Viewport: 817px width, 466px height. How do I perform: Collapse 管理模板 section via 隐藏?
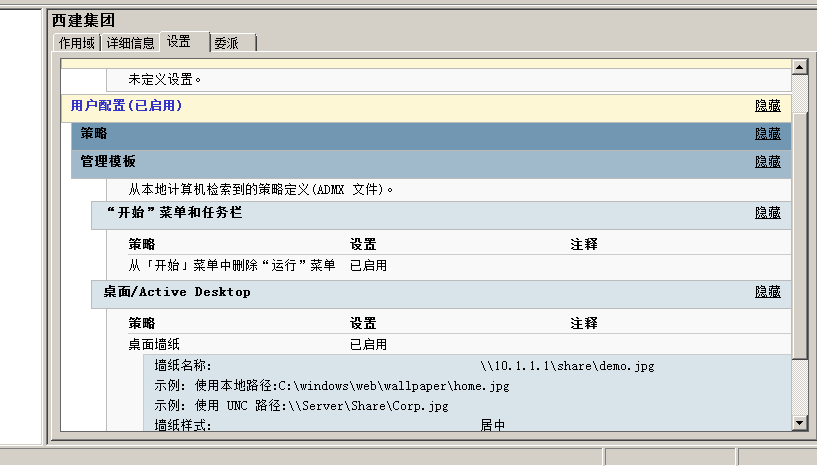[x=768, y=162]
